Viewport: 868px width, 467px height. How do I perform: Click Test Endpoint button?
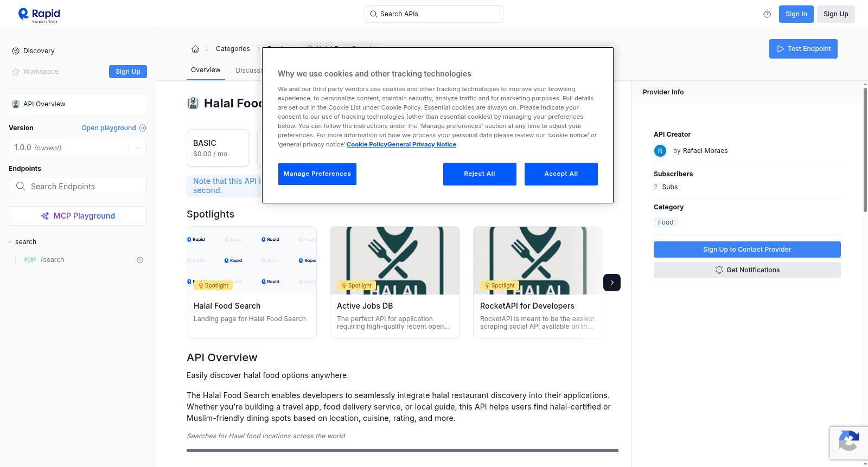click(x=803, y=49)
